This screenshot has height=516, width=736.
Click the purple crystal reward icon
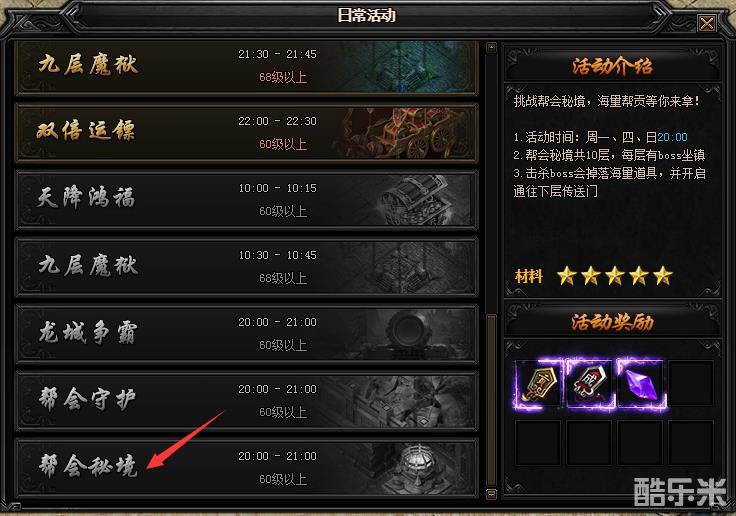click(641, 384)
